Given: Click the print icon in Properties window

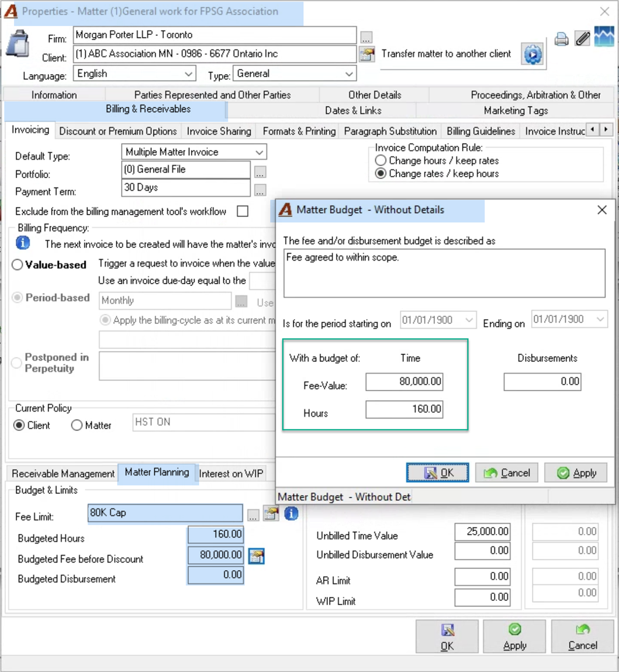Looking at the screenshot, I should click(561, 39).
